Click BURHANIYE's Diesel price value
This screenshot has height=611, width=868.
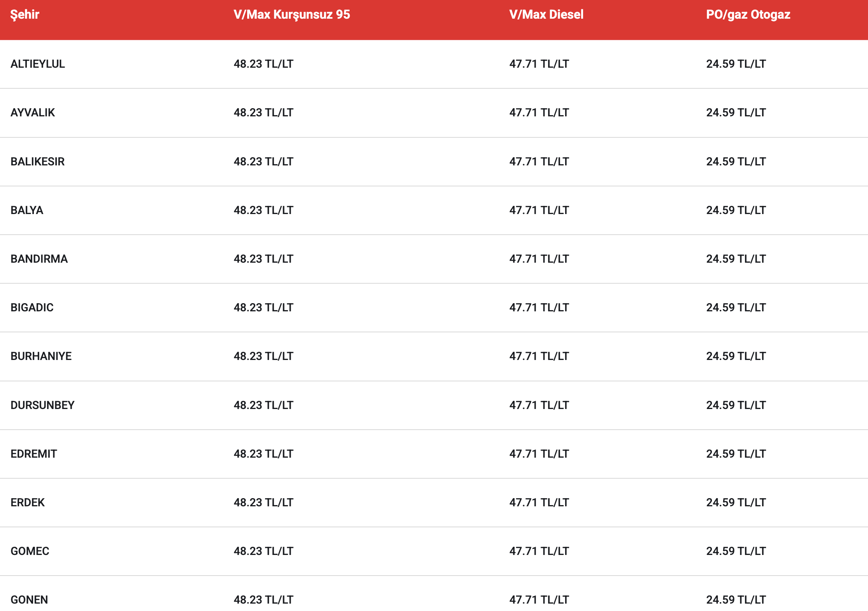539,356
